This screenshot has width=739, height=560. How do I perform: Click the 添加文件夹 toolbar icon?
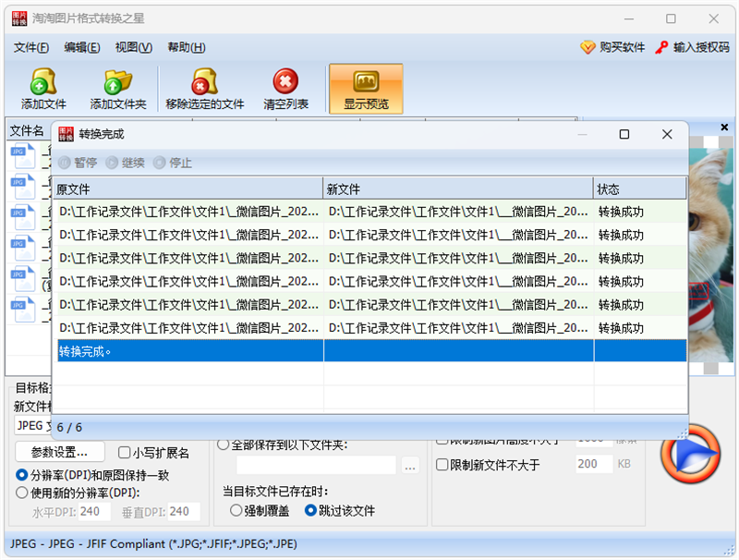[118, 81]
